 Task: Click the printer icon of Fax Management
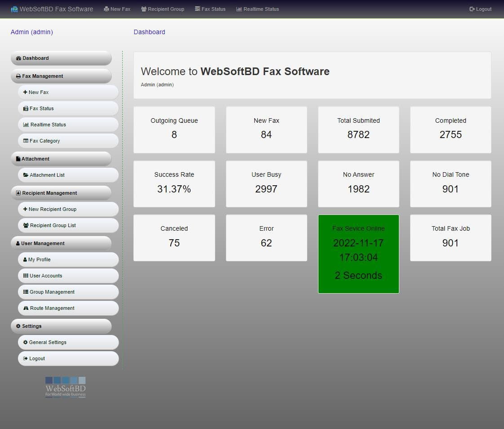18,76
